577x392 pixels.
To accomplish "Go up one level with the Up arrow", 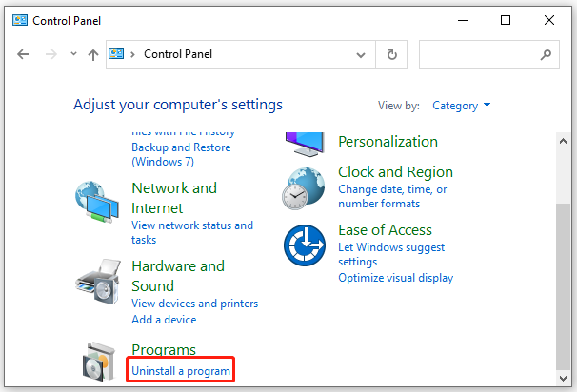I will [x=93, y=55].
